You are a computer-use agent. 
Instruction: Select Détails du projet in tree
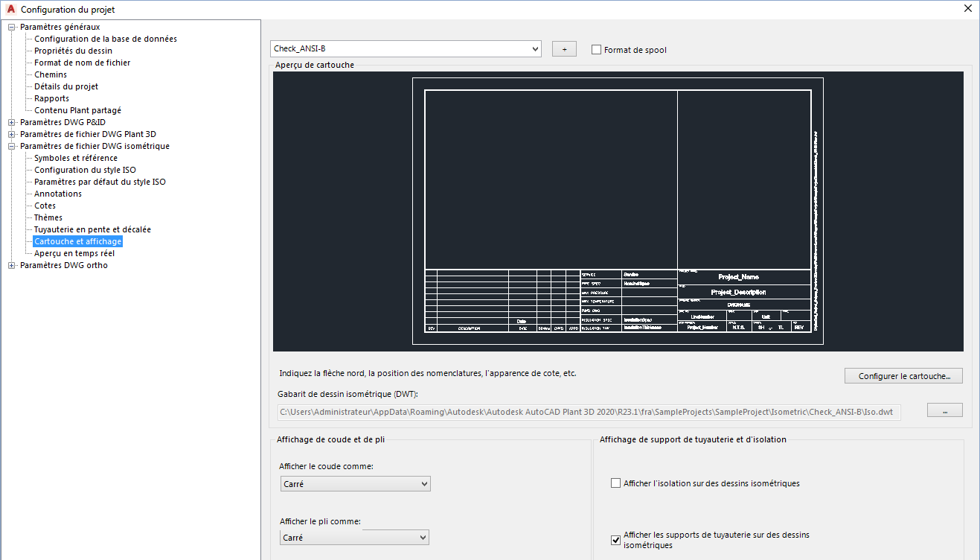coord(66,86)
